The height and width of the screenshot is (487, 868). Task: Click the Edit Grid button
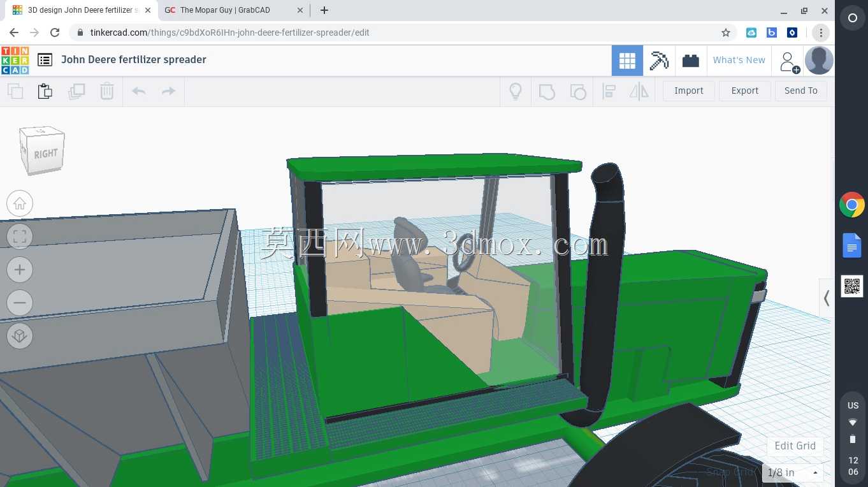(x=795, y=446)
